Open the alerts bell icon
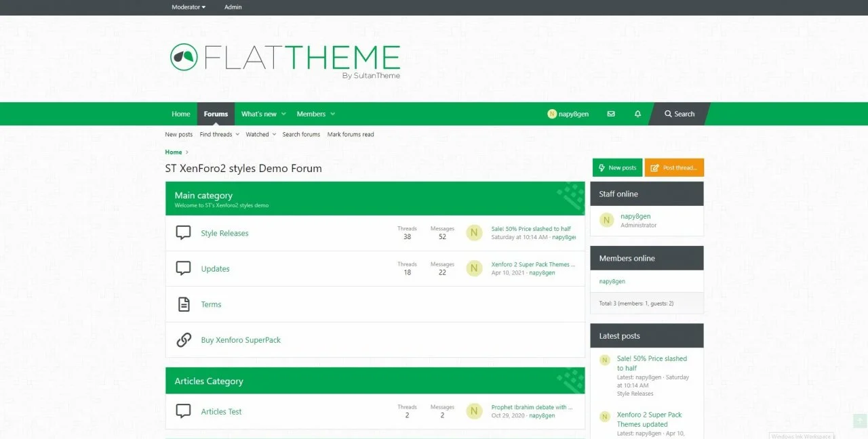The image size is (868, 439). 637,114
